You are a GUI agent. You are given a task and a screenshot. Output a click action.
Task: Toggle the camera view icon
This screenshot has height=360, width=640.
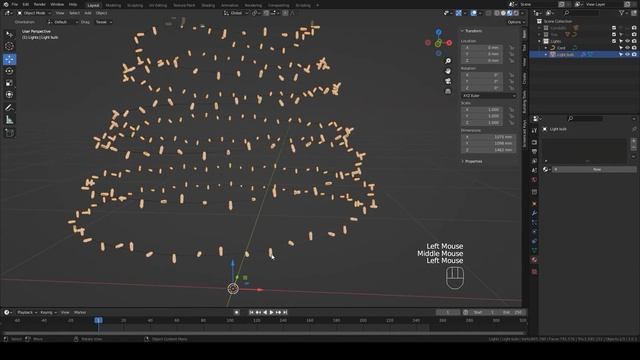[x=448, y=81]
